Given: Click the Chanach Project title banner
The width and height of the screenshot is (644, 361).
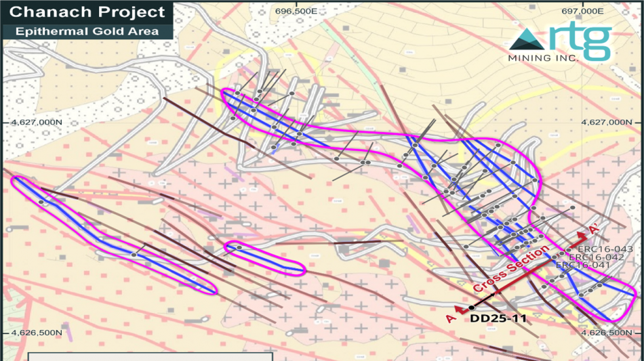Looking at the screenshot, I should click(x=88, y=12).
